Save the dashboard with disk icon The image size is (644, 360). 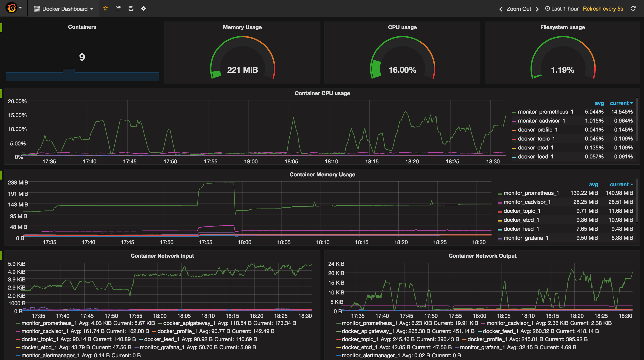(131, 9)
